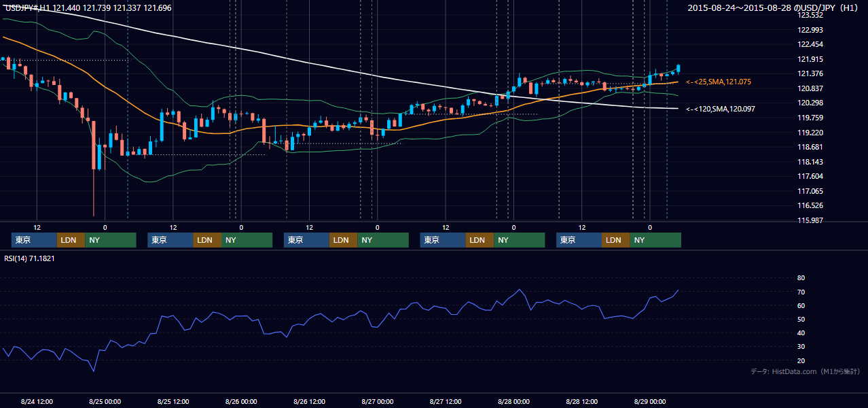Click the RSI(14) 71.1821 indicator label

(30, 258)
